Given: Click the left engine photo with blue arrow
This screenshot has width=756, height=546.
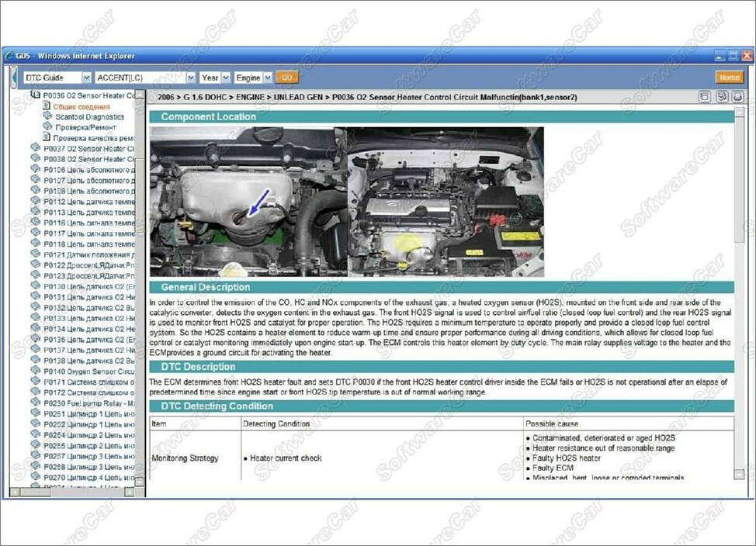Looking at the screenshot, I should 248,202.
